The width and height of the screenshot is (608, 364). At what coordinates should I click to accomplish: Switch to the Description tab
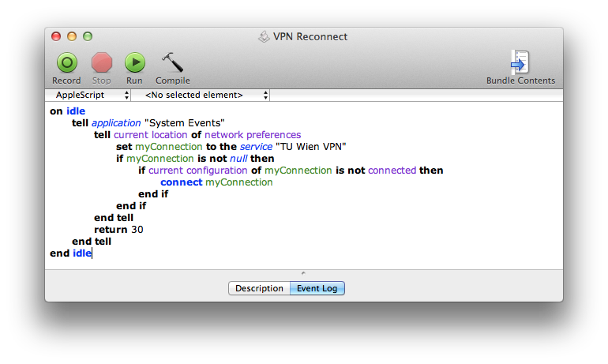click(258, 288)
